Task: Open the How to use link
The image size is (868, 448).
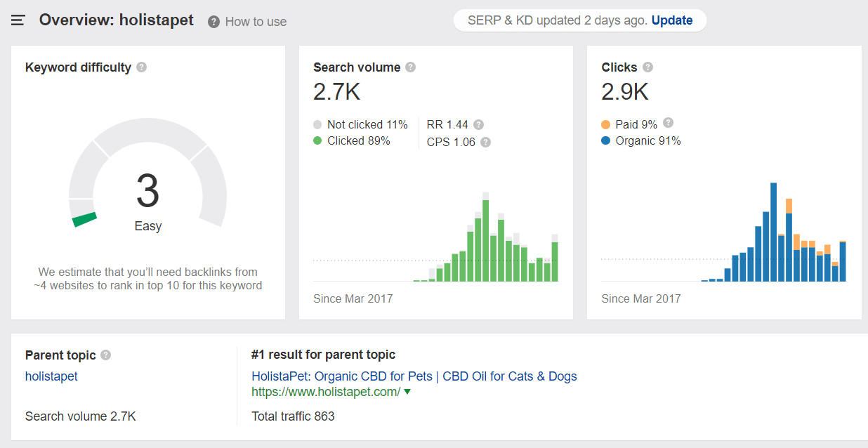Action: [256, 22]
